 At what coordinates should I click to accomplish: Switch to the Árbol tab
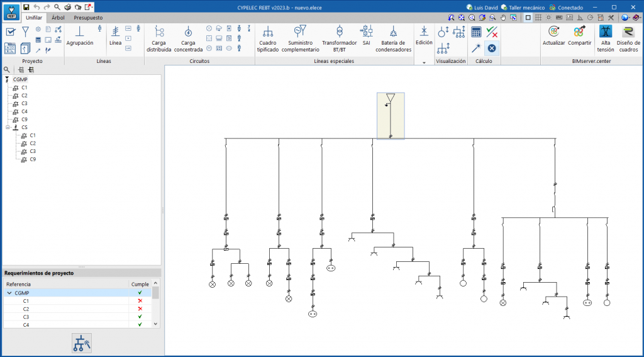pyautogui.click(x=58, y=18)
